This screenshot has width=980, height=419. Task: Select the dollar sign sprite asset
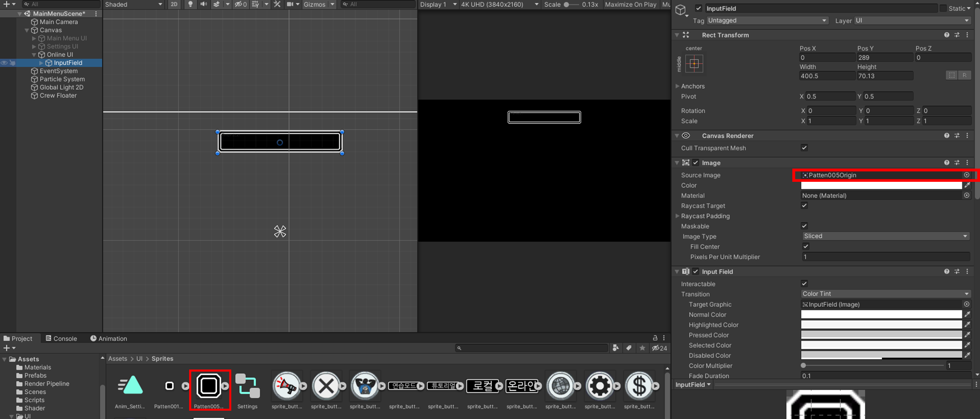[x=639, y=386]
